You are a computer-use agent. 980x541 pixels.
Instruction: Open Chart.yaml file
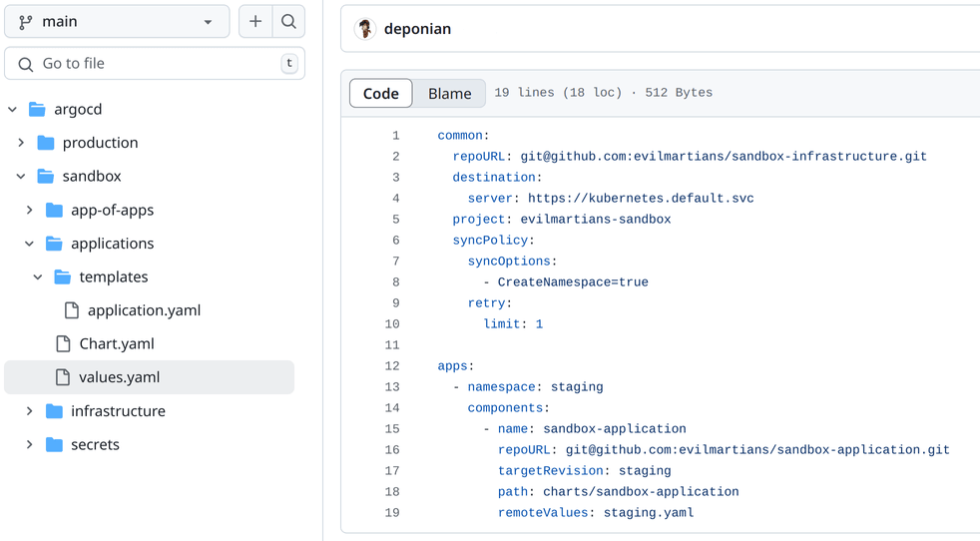coord(117,344)
